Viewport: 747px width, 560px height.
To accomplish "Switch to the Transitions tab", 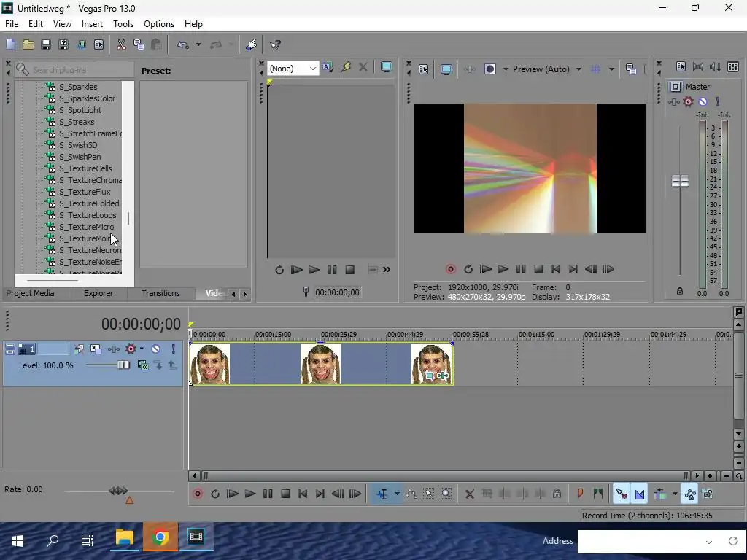I will click(x=160, y=293).
